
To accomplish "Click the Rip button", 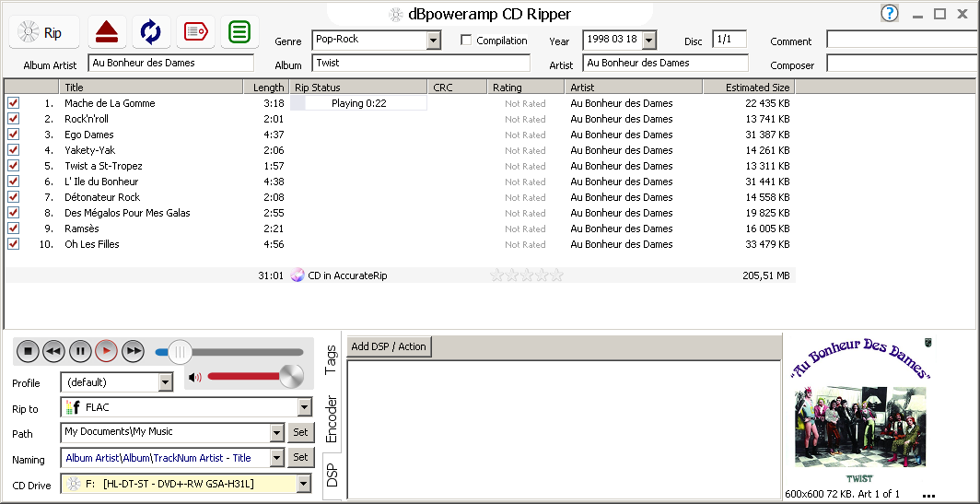I will (x=44, y=32).
